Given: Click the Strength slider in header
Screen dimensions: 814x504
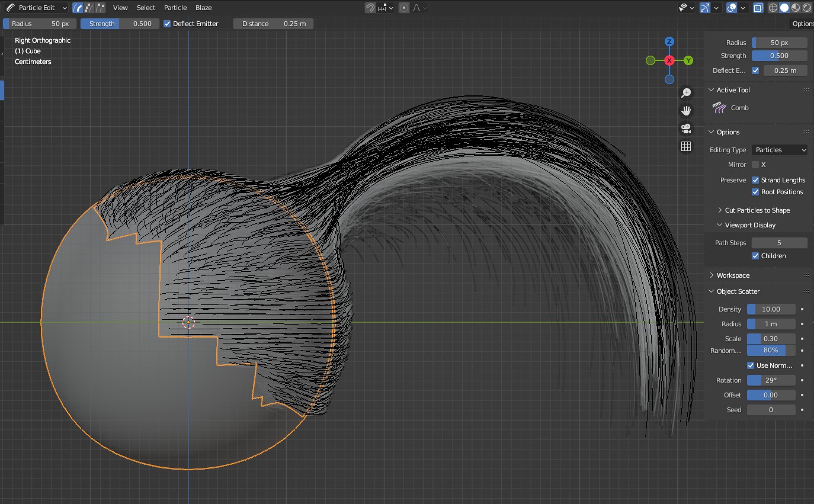Looking at the screenshot, I should click(120, 24).
